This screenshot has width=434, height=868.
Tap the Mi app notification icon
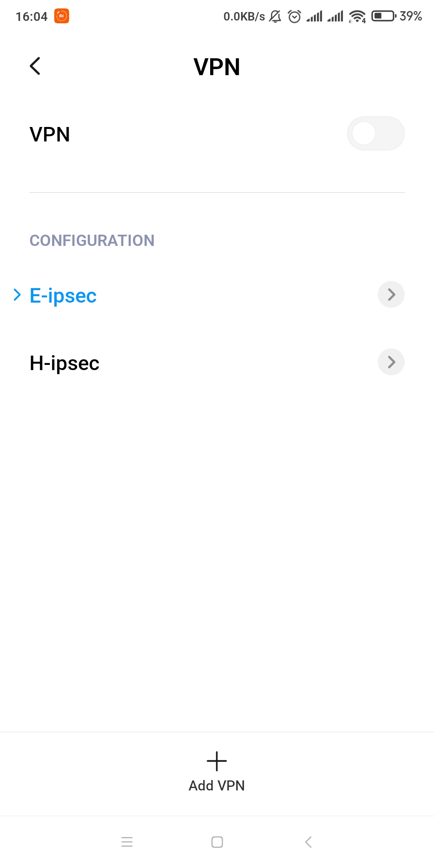click(62, 16)
